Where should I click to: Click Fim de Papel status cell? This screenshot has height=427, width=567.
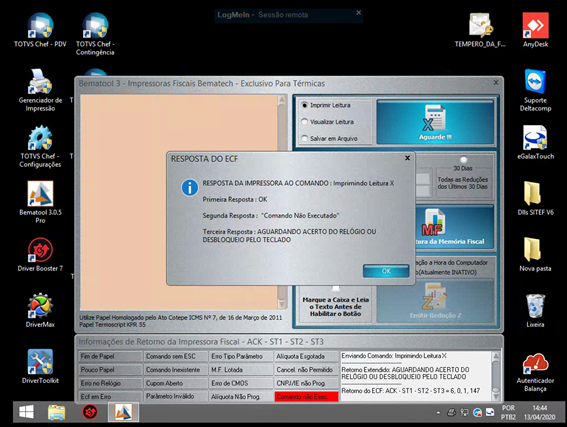pos(110,356)
